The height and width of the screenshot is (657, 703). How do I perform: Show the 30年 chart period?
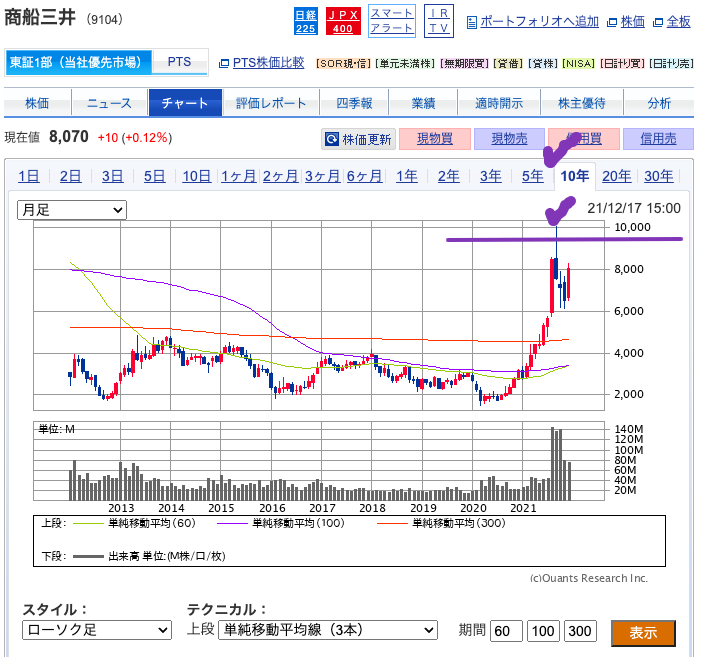[x=659, y=176]
